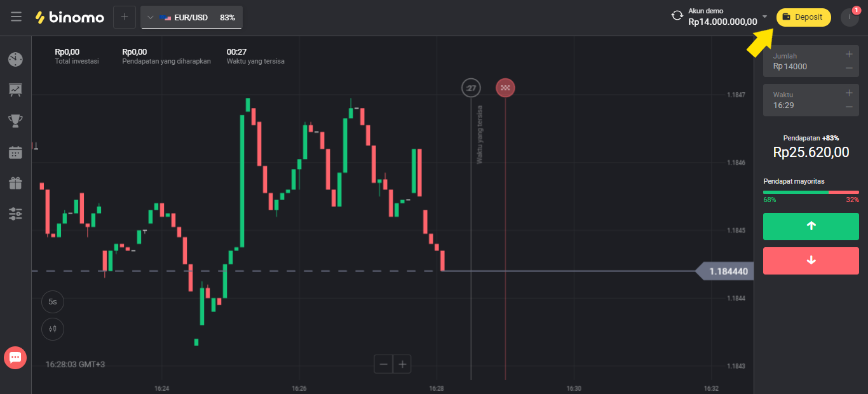This screenshot has height=394, width=868.
Task: Open the sliders settings icon
Action: point(16,214)
